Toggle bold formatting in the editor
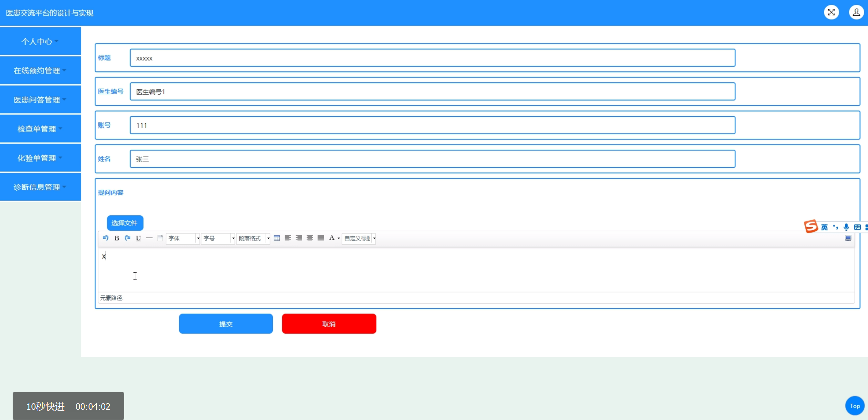868x420 pixels. click(117, 238)
